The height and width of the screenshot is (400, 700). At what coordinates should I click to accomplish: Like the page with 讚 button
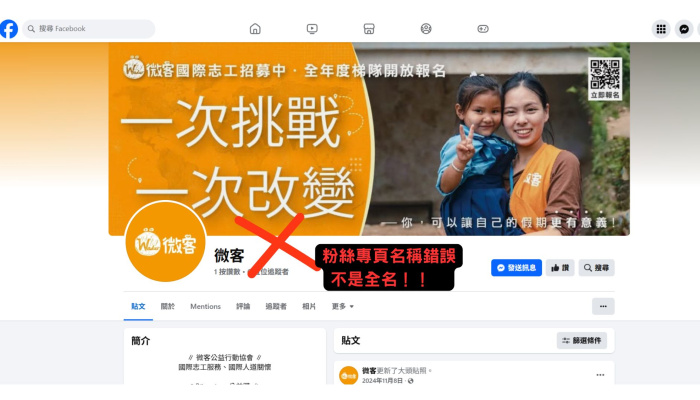(x=560, y=267)
